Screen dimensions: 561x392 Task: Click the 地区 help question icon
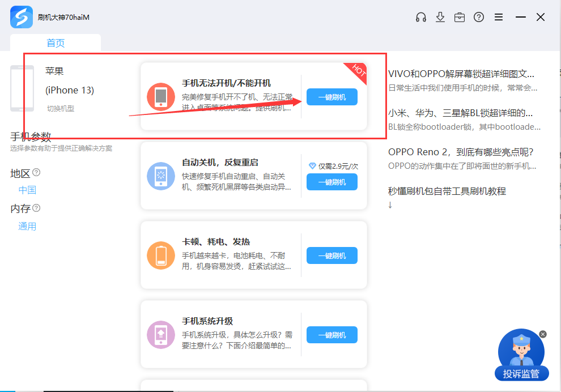(x=36, y=173)
